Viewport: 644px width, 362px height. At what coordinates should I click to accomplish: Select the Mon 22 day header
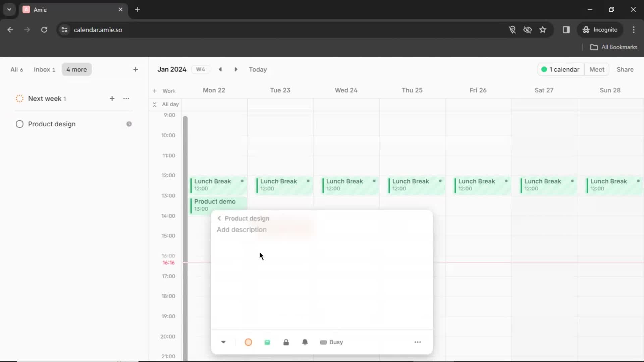pos(214,90)
